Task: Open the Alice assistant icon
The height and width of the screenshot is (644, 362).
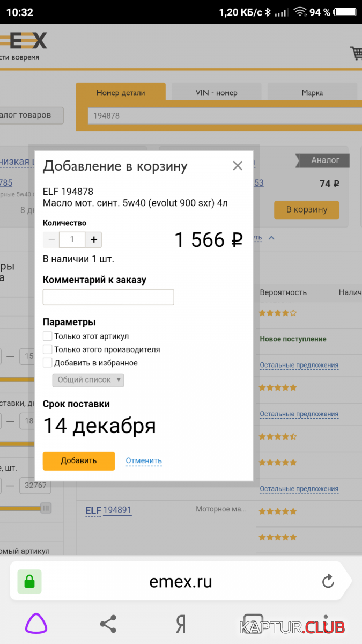Action: point(36,624)
